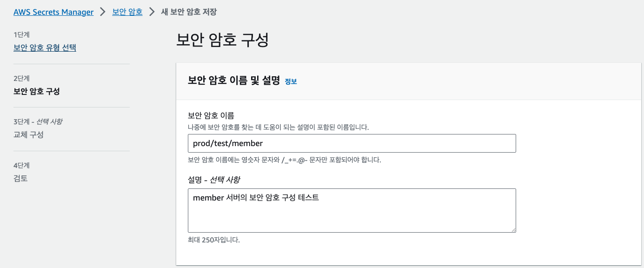Screen dimensions: 644x268
Task: Click the textarea resize grip icon
Action: click(513, 228)
